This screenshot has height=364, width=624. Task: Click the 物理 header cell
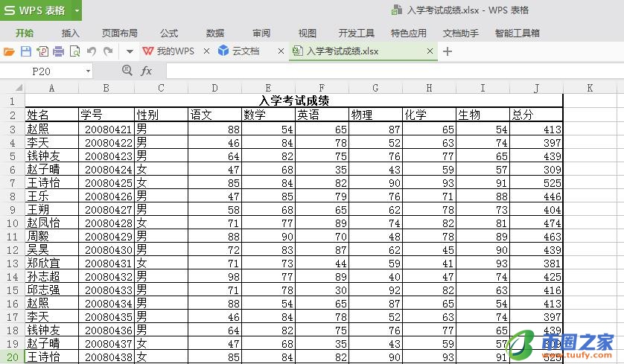tap(376, 115)
